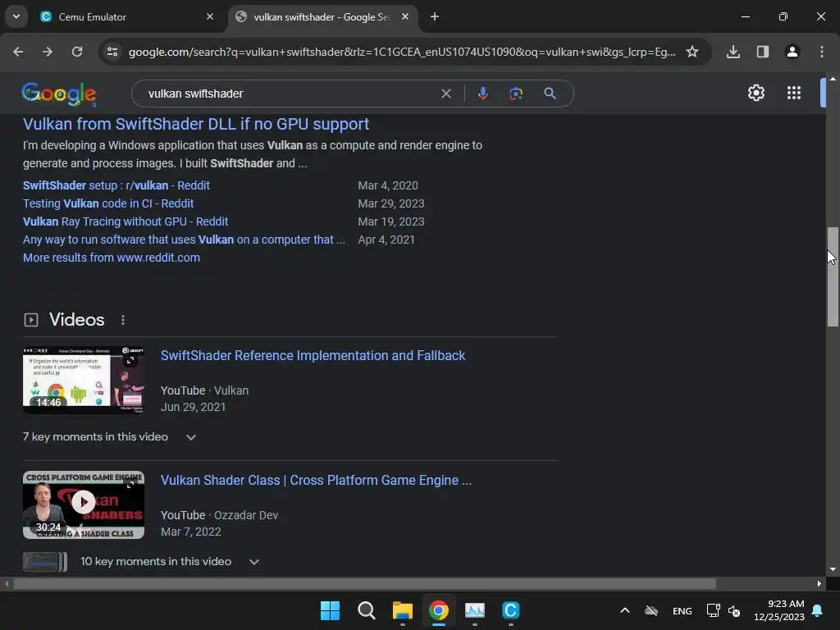This screenshot has height=630, width=840.
Task: Open 'Any way to run software' Reddit link
Action: [184, 240]
